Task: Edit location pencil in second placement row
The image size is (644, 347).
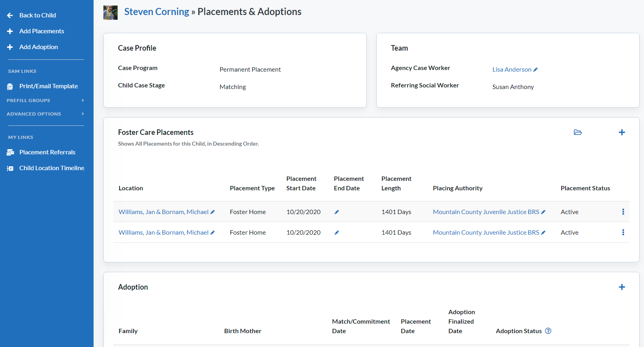Action: [x=213, y=233]
